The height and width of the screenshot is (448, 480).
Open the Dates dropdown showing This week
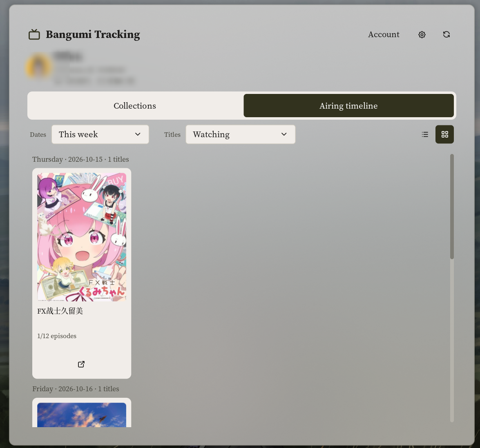click(x=100, y=134)
